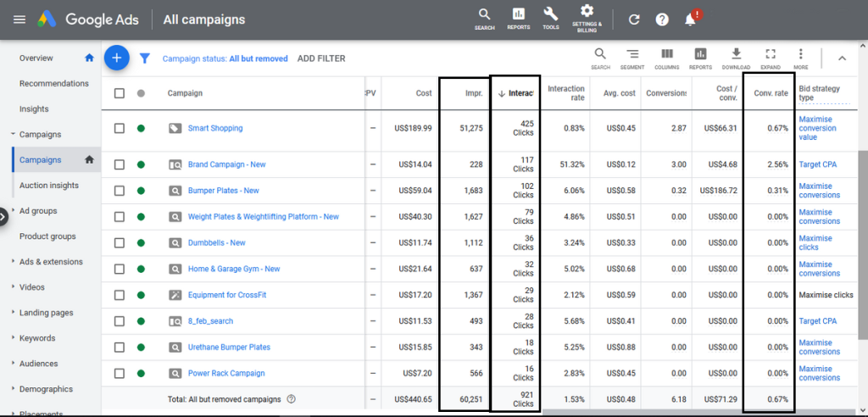The width and height of the screenshot is (868, 417).
Task: Open notifications bell icon
Action: pos(691,19)
